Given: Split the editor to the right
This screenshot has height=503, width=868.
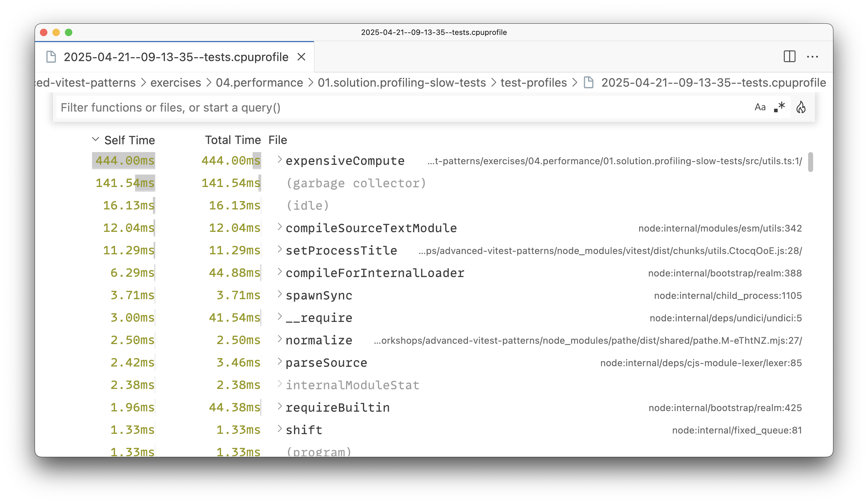Looking at the screenshot, I should [x=789, y=56].
